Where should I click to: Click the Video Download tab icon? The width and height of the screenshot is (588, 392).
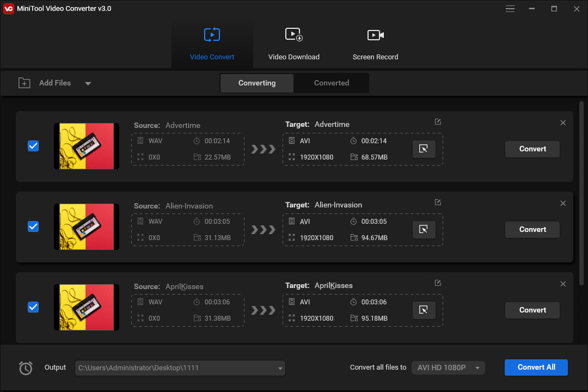293,34
